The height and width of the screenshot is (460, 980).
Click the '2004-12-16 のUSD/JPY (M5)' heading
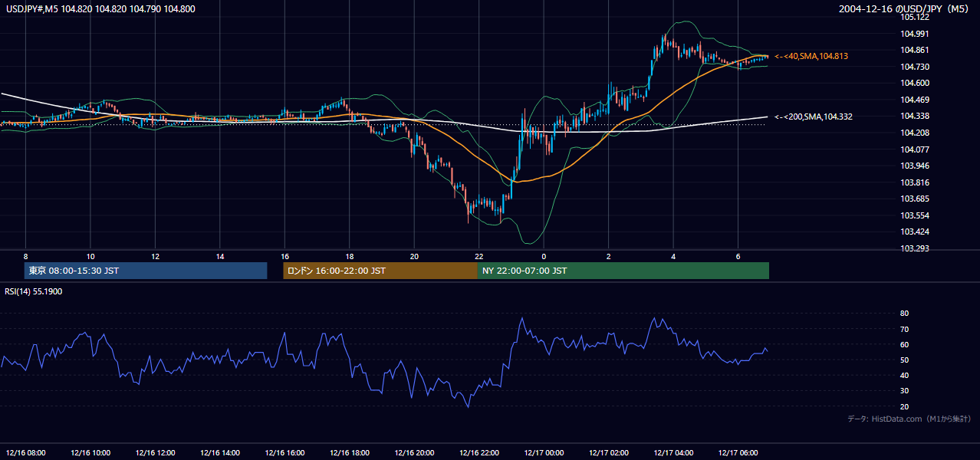click(x=905, y=8)
